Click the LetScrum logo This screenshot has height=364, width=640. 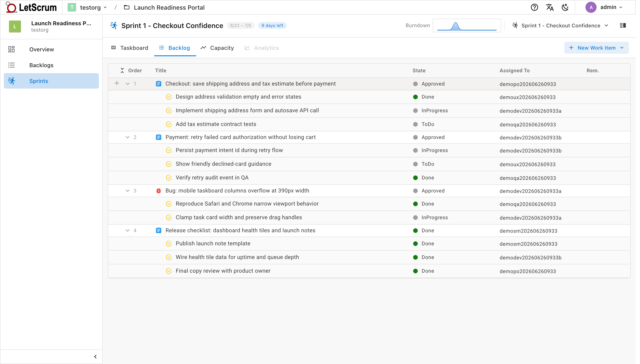31,7
